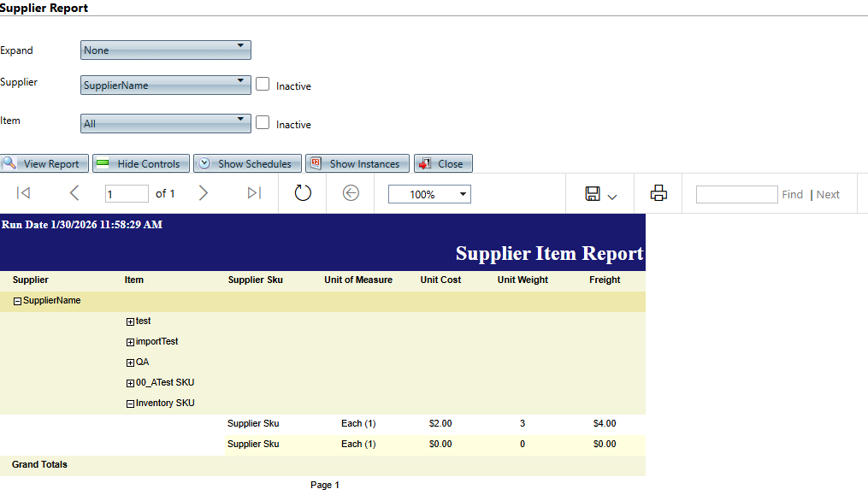Open the save/export report menu
868x495 pixels.
[x=600, y=194]
